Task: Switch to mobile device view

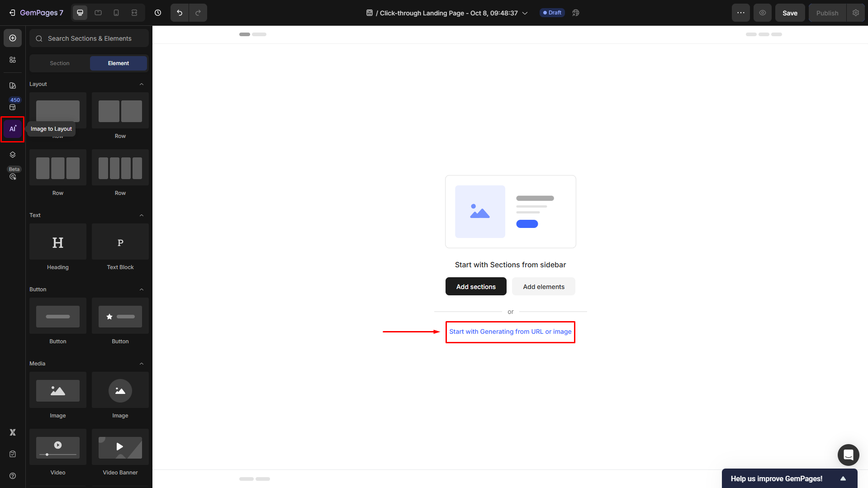Action: pyautogui.click(x=116, y=13)
